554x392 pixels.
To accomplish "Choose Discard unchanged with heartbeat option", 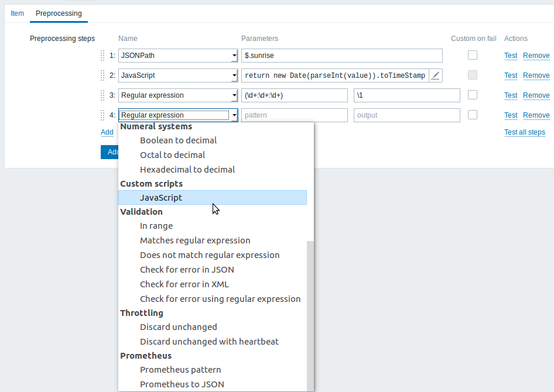I will (x=209, y=342).
